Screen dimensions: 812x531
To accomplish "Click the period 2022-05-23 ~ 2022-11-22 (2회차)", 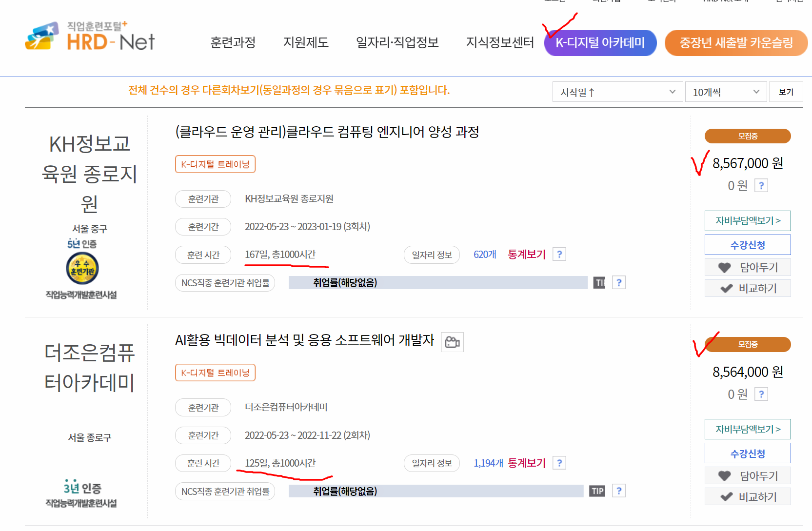I will point(307,435).
